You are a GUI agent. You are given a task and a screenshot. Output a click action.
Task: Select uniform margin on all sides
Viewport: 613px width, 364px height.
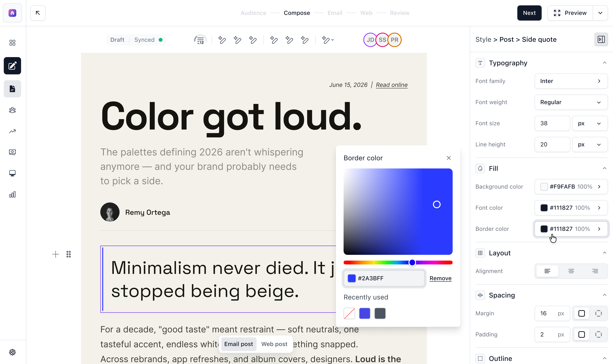581,313
